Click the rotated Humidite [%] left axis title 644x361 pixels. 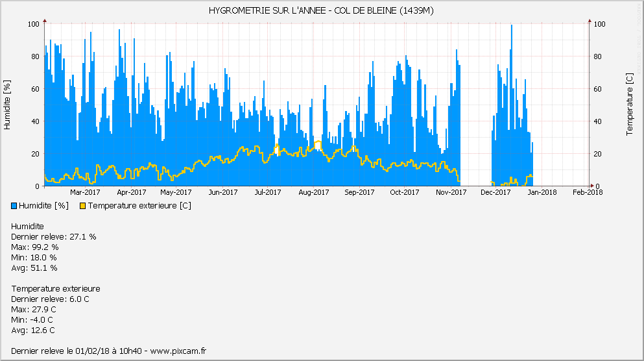click(x=8, y=105)
